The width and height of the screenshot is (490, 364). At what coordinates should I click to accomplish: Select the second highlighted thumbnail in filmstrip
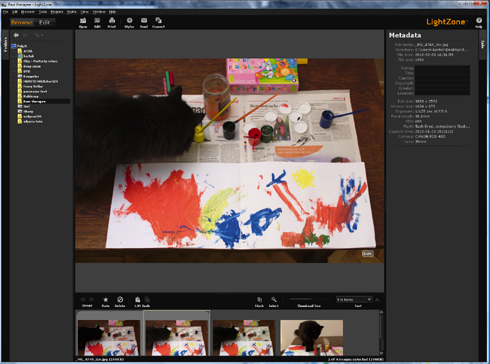click(177, 338)
